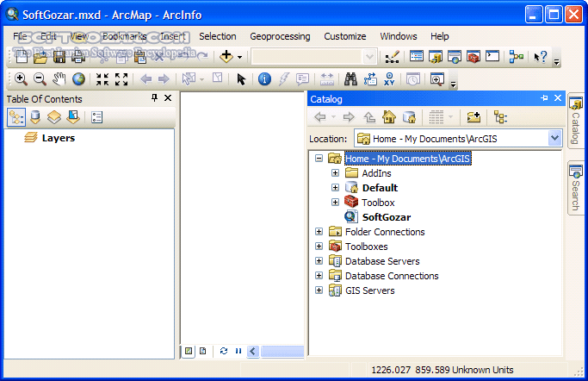
Task: Expand the Default geodatabase node
Action: pyautogui.click(x=335, y=187)
